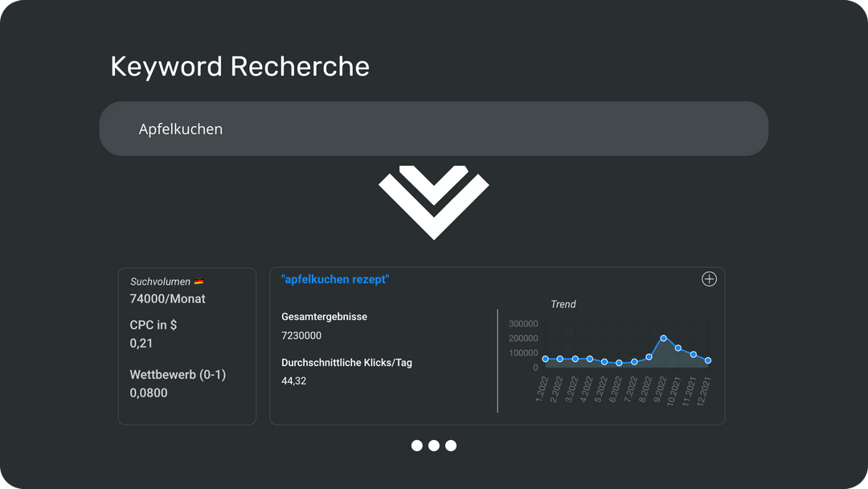Select the trend marker at 6.2022
The width and height of the screenshot is (868, 489).
pos(619,363)
